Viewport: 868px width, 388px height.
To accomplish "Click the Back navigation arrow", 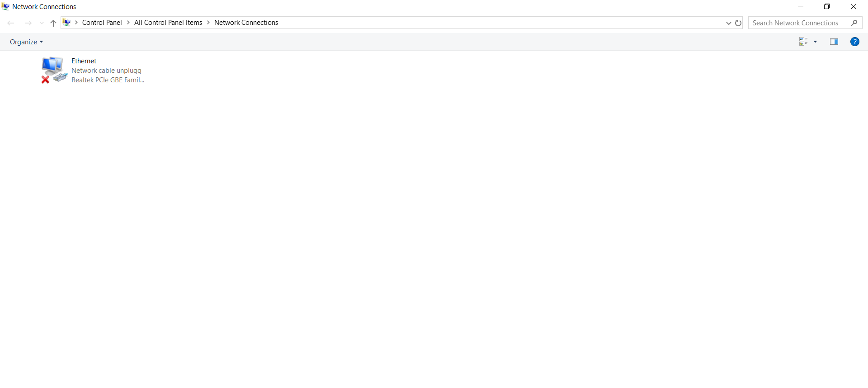I will pyautogui.click(x=11, y=23).
